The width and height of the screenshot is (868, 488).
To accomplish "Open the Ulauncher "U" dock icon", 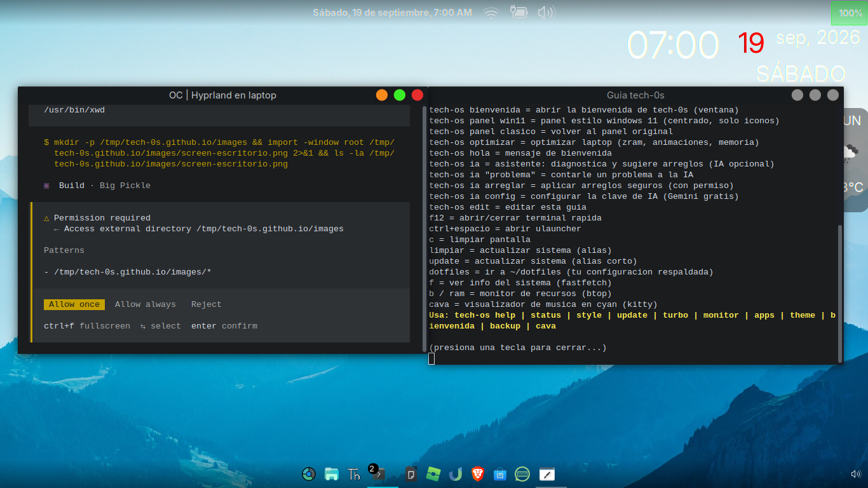I will [455, 474].
